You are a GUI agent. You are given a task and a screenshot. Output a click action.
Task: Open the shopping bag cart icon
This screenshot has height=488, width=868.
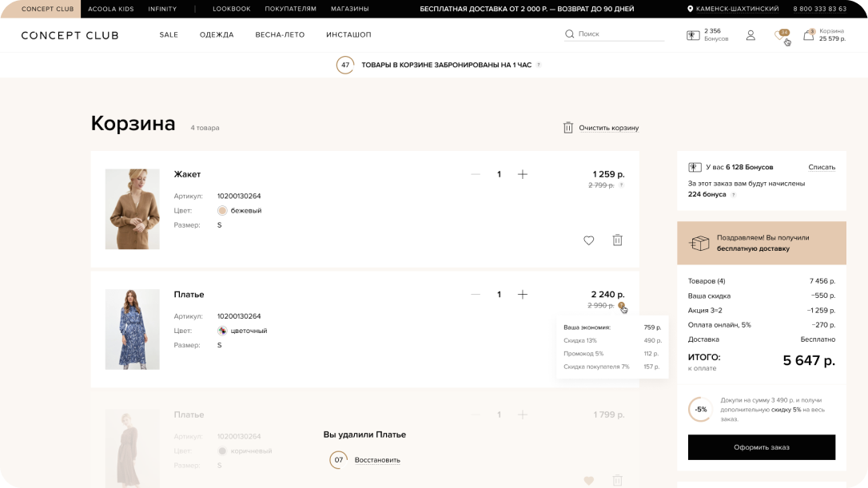[809, 35]
